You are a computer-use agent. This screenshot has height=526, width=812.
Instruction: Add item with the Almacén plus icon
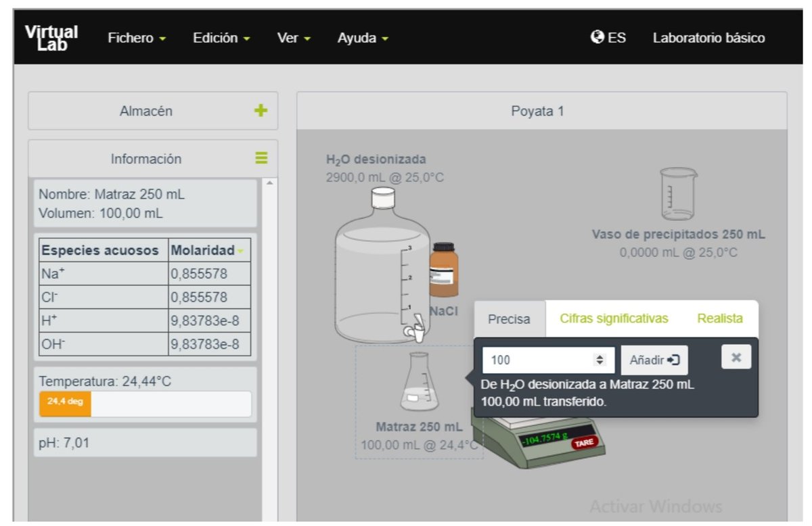point(261,111)
